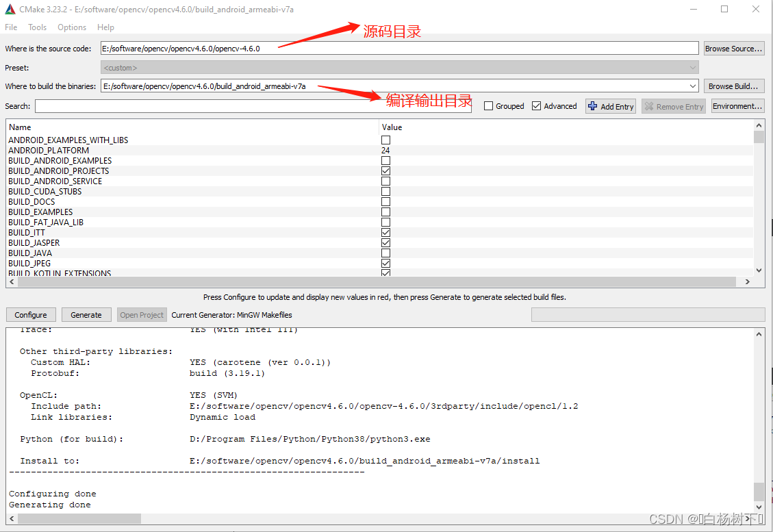The image size is (773, 532).
Task: Click the Remove Entry button
Action: pos(674,106)
